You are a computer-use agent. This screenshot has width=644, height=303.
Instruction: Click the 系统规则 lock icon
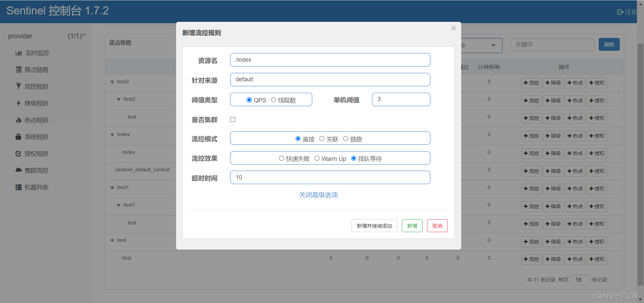pos(18,137)
